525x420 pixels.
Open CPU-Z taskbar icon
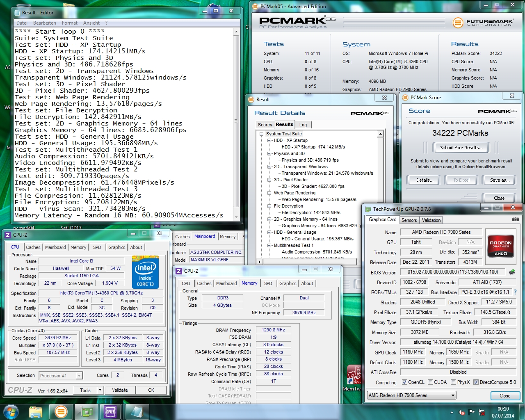pos(111,412)
